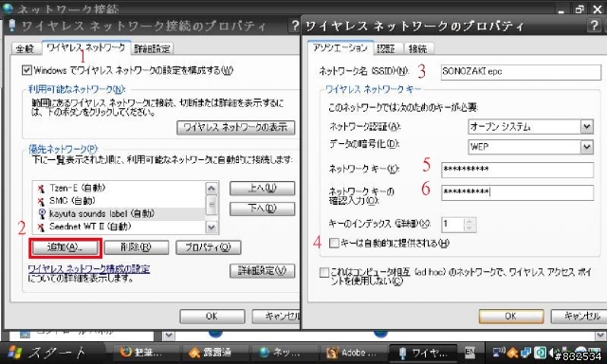Focus ネットワーク キーの確認入力 field
Viewport: 607px width, 364px height.
517,192
